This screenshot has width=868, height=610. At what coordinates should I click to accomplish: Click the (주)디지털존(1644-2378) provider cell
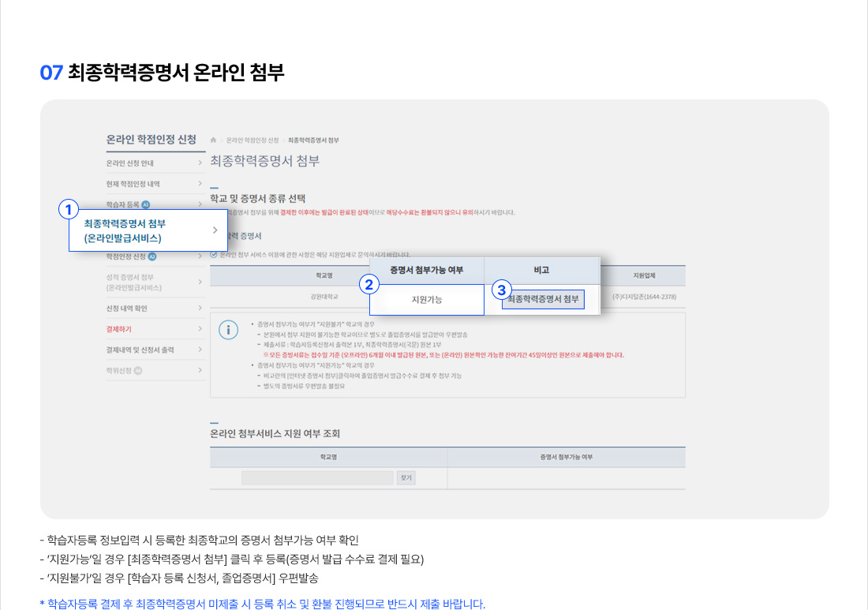pos(645,298)
